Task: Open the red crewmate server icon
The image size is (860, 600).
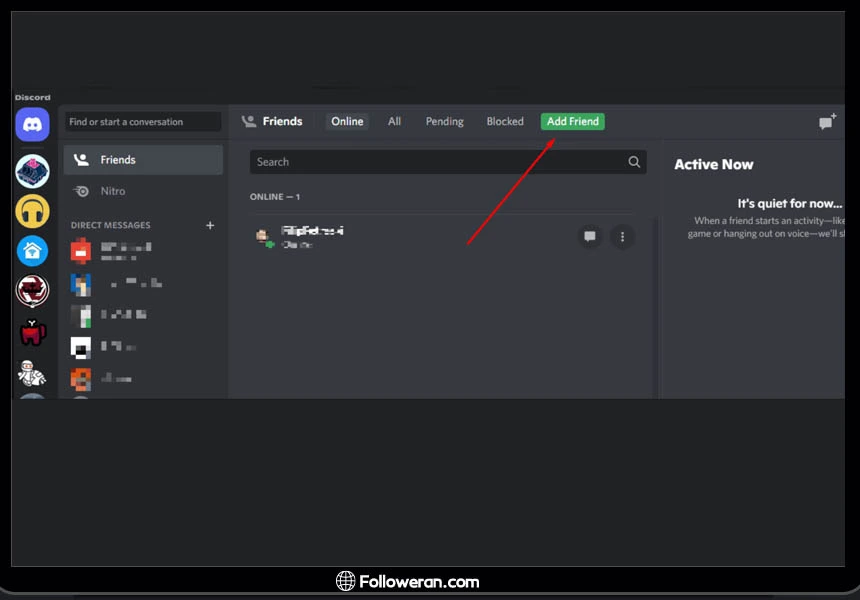Action: click(x=32, y=332)
